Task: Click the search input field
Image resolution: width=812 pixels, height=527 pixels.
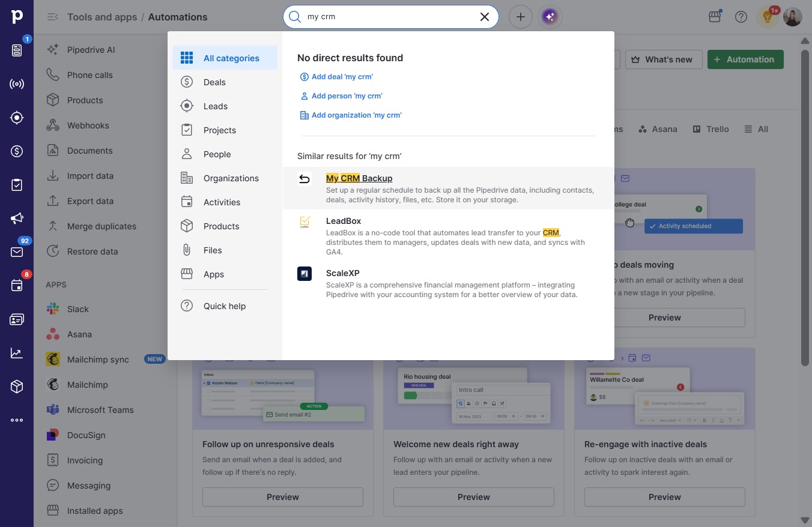Action: [390, 17]
